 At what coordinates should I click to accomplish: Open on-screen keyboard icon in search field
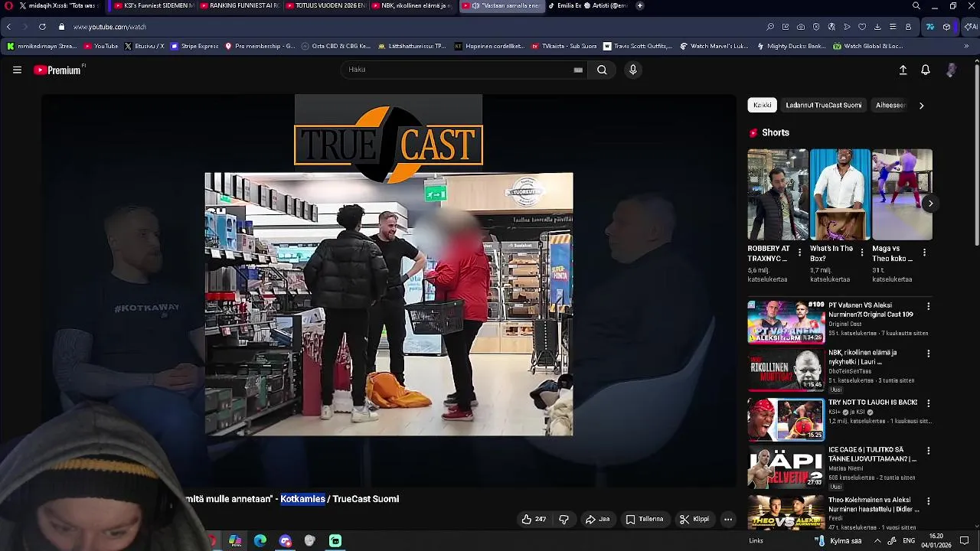click(578, 70)
